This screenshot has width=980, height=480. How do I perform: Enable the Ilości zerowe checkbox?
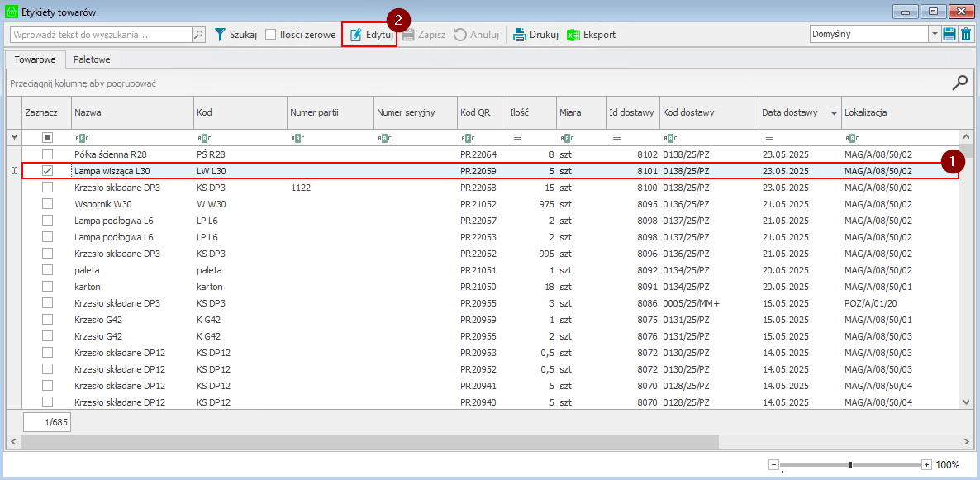271,35
